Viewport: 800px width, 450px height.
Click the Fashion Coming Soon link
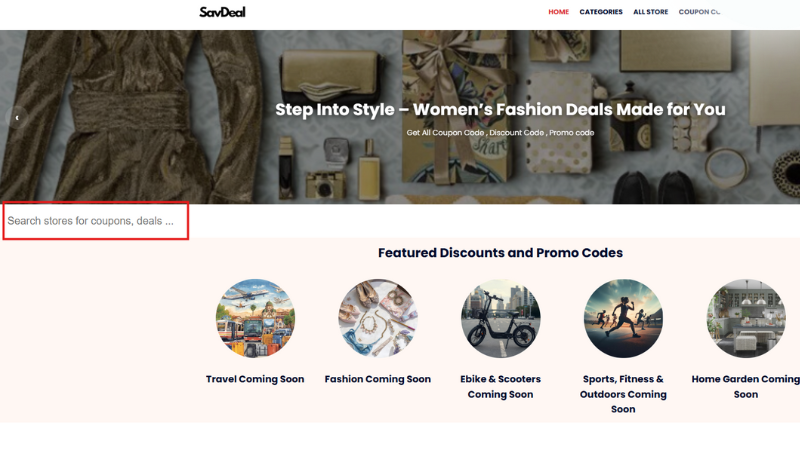(x=378, y=379)
